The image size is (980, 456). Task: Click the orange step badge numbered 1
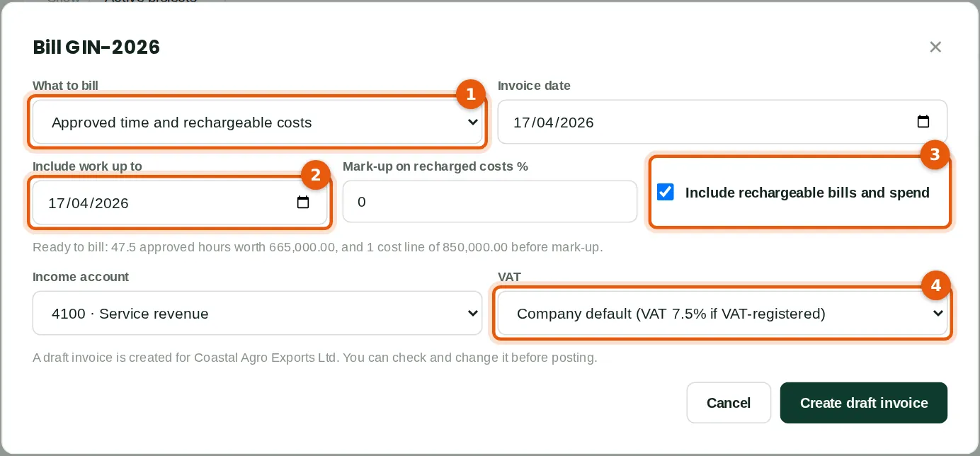tap(470, 93)
